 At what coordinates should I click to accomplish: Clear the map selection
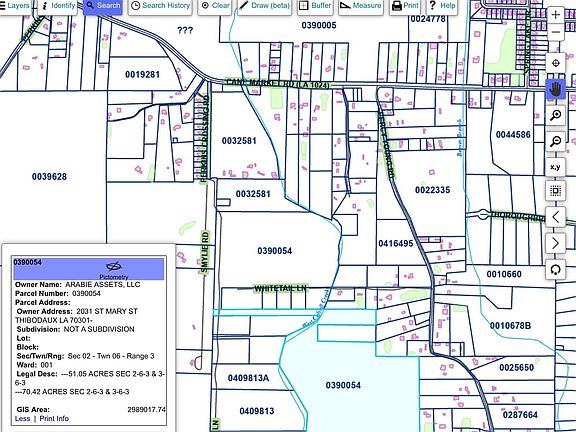click(x=215, y=6)
